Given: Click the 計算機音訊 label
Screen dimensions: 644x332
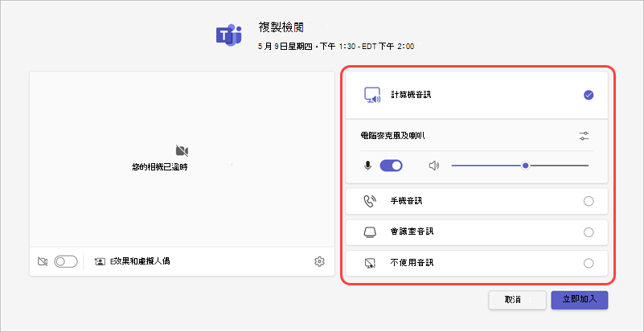Looking at the screenshot, I should pos(411,96).
